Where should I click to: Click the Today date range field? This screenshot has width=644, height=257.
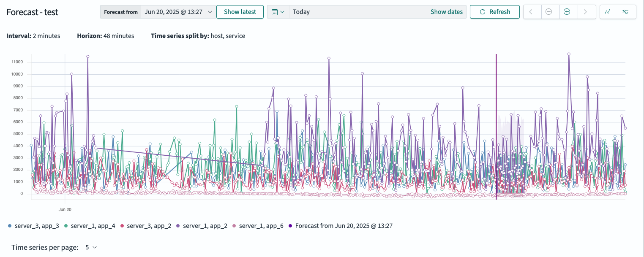301,11
